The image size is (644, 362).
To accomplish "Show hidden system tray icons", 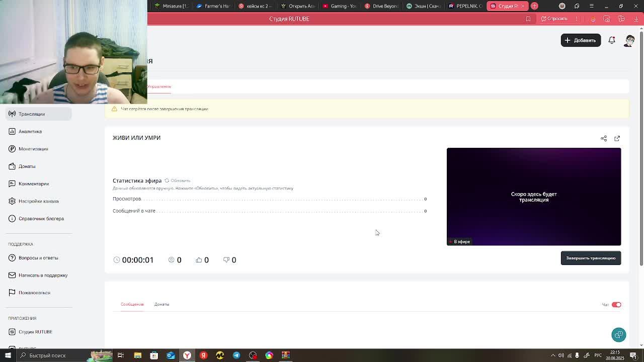I will [x=553, y=355].
